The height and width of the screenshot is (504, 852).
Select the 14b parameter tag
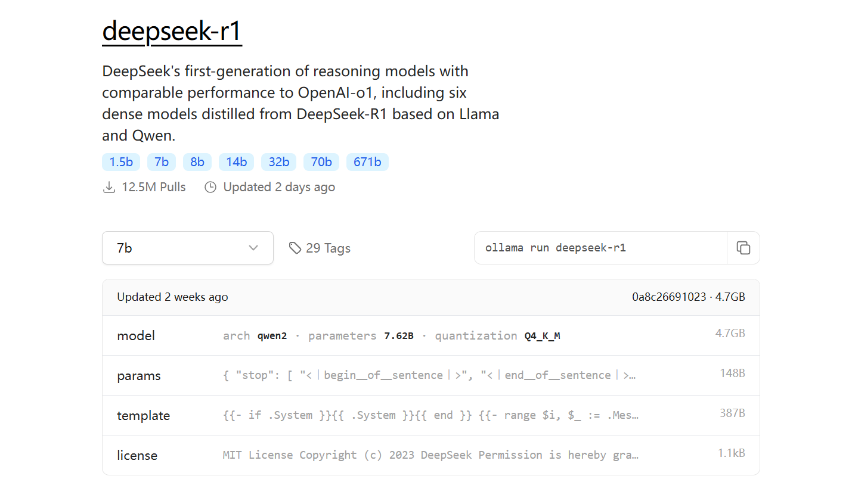236,161
